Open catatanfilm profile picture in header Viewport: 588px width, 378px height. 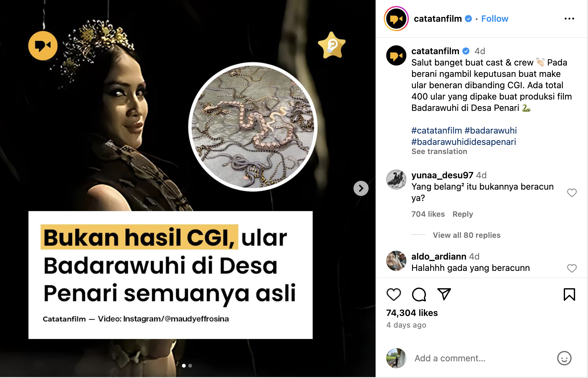click(x=396, y=19)
